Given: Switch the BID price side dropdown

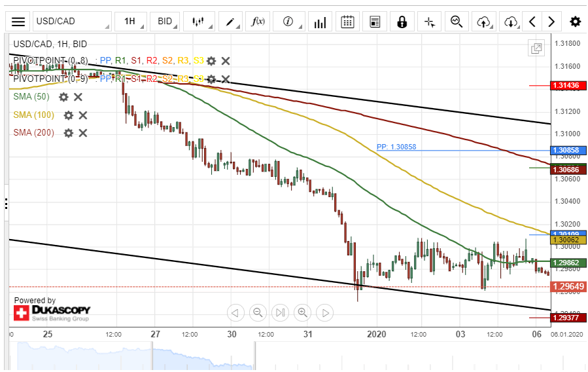Looking at the screenshot, I should click(x=165, y=22).
